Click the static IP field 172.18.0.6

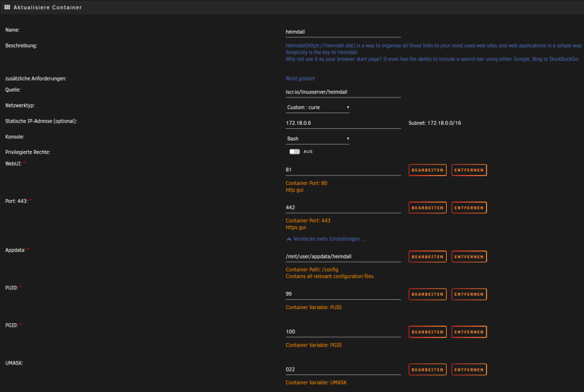point(343,123)
